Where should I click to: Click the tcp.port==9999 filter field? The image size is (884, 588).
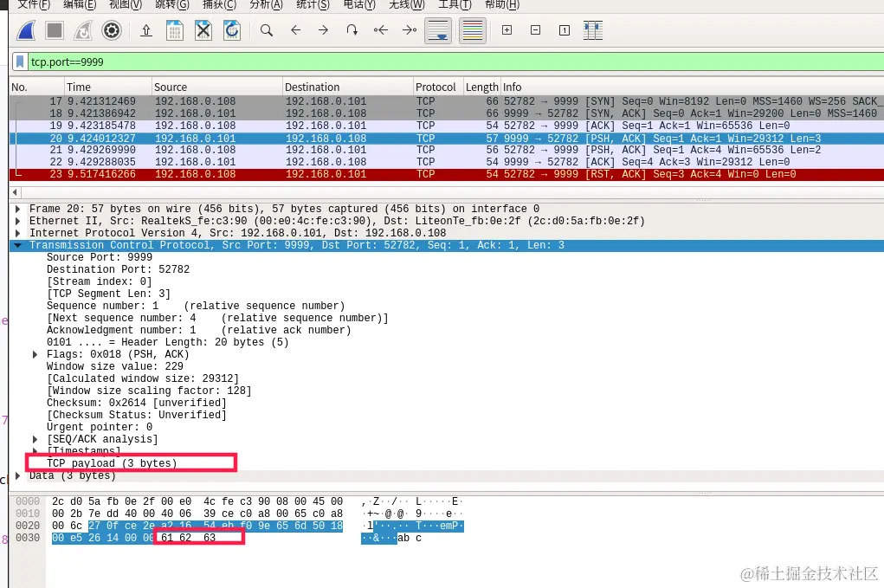[x=455, y=62]
